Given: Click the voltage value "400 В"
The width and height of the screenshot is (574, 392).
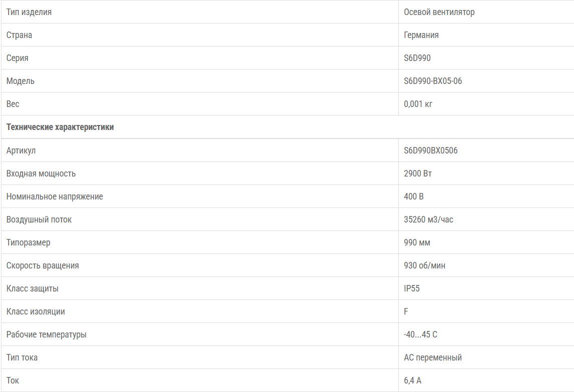Looking at the screenshot, I should coord(414,196).
